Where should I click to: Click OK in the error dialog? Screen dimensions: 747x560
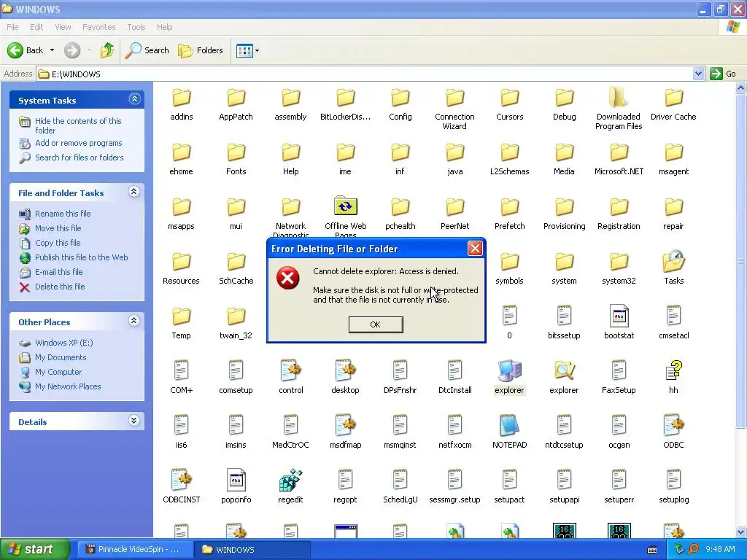click(376, 324)
